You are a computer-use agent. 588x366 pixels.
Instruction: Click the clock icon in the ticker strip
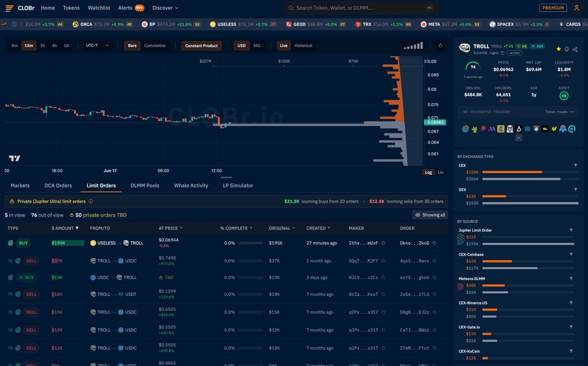(14, 24)
